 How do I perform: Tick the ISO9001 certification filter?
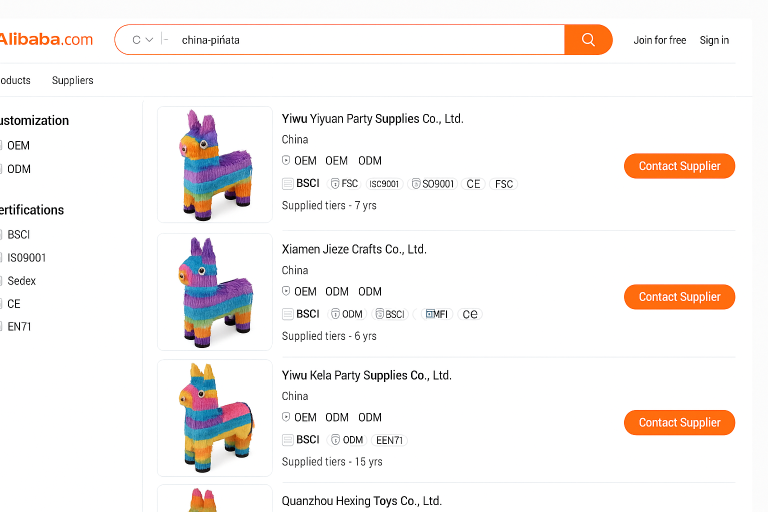(1, 258)
